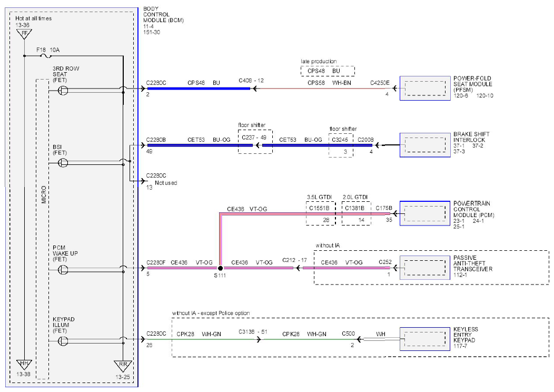This screenshot has width=554, height=392.
Task: Open the Powertrain Control Module box
Action: 425,213
